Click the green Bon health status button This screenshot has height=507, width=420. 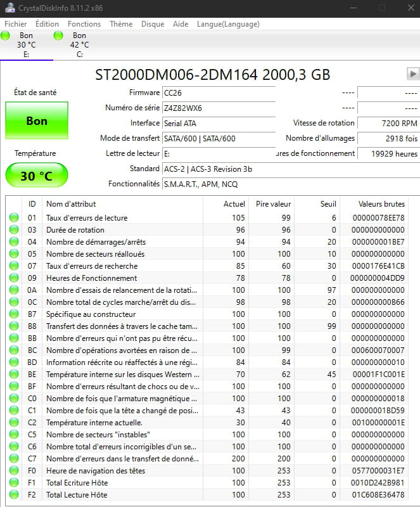pos(36,120)
